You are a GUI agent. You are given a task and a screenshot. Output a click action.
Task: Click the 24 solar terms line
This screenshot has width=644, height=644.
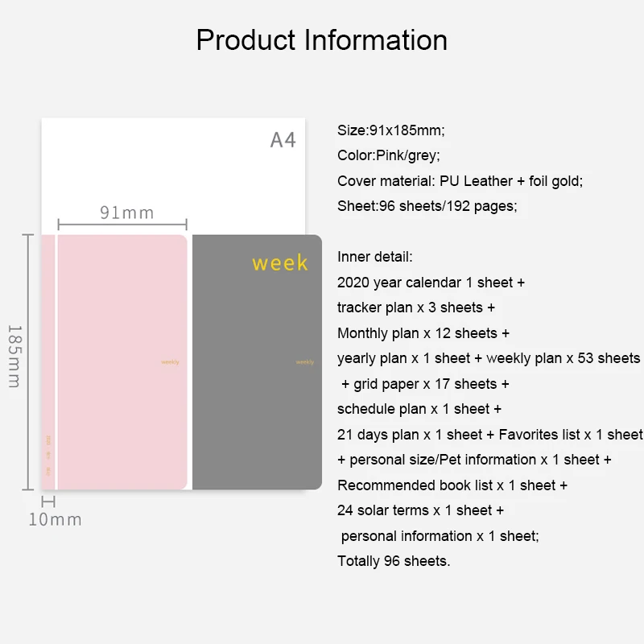pyautogui.click(x=420, y=510)
